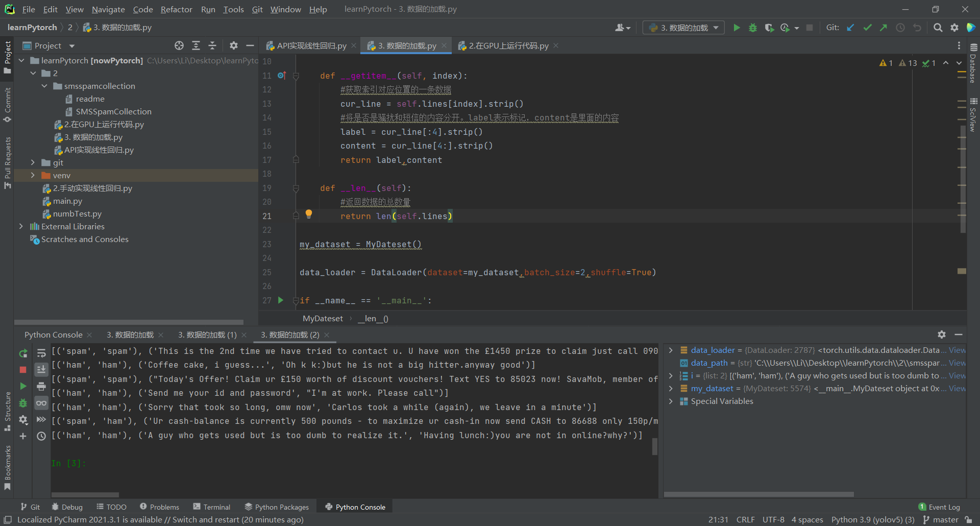Click View link for data_path variable
The image size is (980, 526).
(957, 363)
